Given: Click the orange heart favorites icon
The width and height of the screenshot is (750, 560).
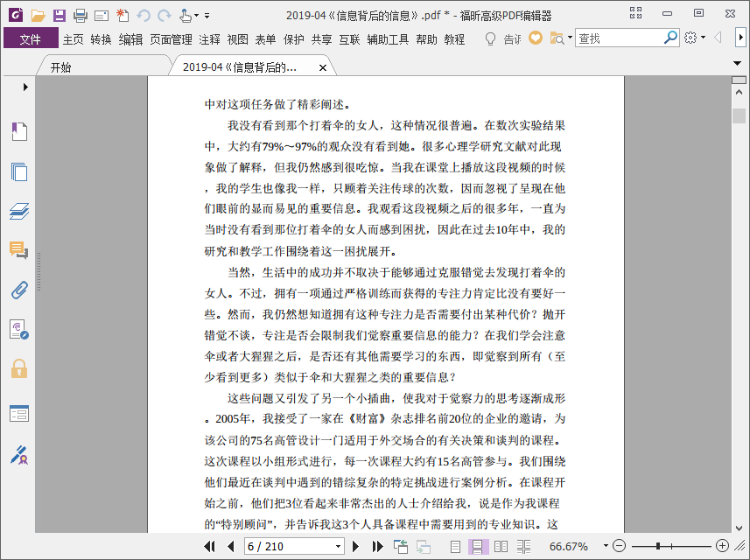Looking at the screenshot, I should coord(536,38).
